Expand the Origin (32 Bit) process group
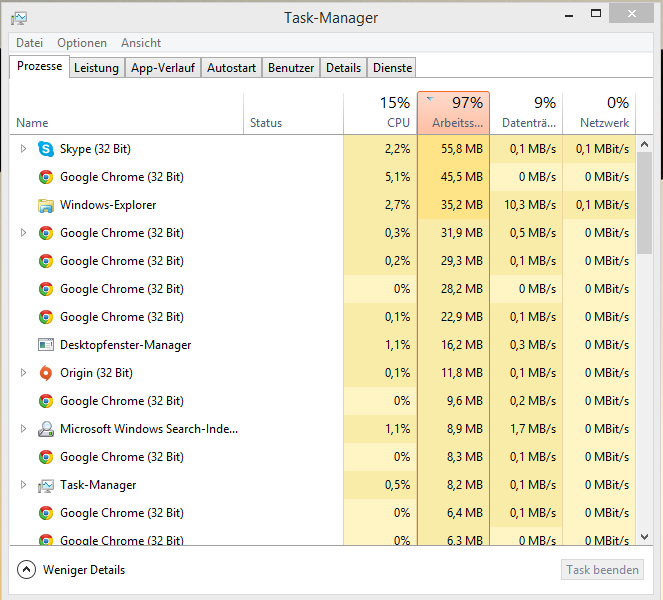This screenshot has height=600, width=663. 24,373
